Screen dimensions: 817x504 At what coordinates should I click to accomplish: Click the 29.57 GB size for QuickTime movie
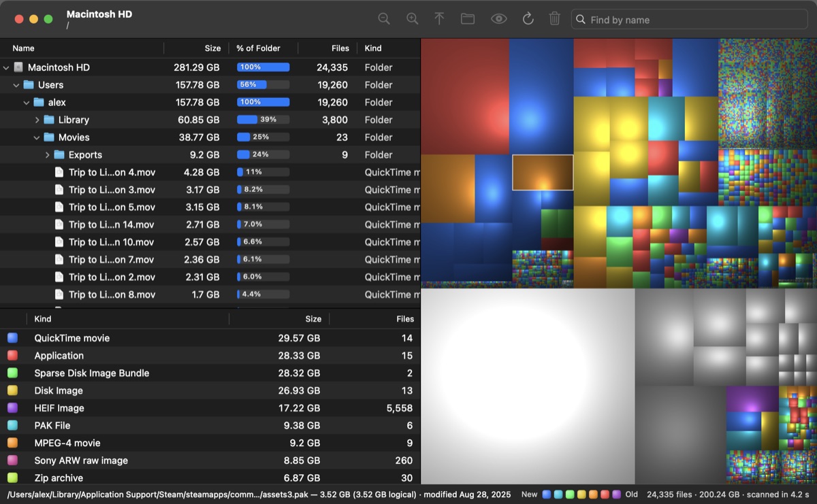[299, 338]
